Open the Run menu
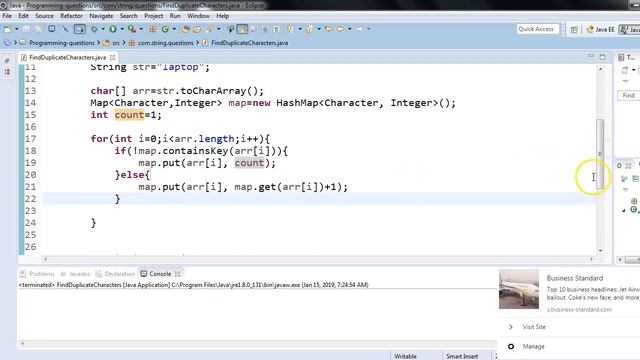Image resolution: width=640 pixels, height=360 pixels. click(175, 16)
